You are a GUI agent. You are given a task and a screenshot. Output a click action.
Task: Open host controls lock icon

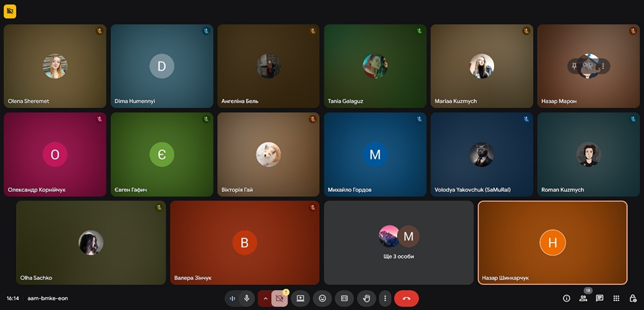[x=633, y=298]
